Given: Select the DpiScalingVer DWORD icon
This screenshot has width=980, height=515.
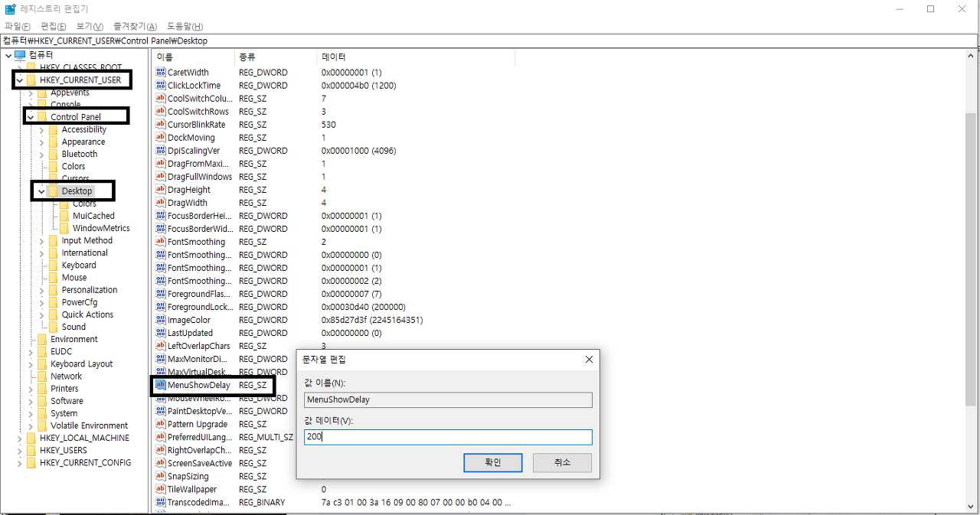Looking at the screenshot, I should 161,150.
